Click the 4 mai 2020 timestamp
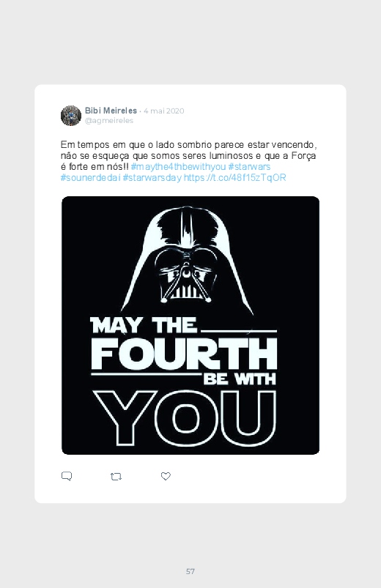381x588 pixels. click(x=163, y=111)
